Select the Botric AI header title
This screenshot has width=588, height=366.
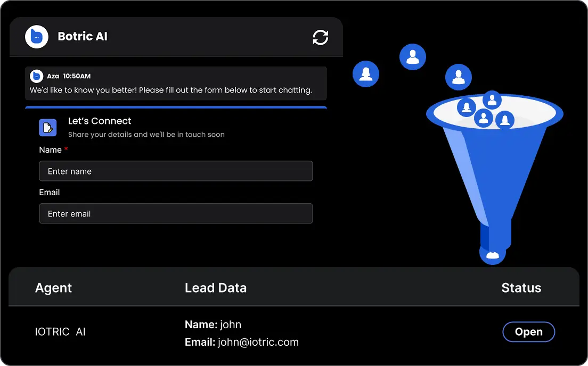[83, 36]
